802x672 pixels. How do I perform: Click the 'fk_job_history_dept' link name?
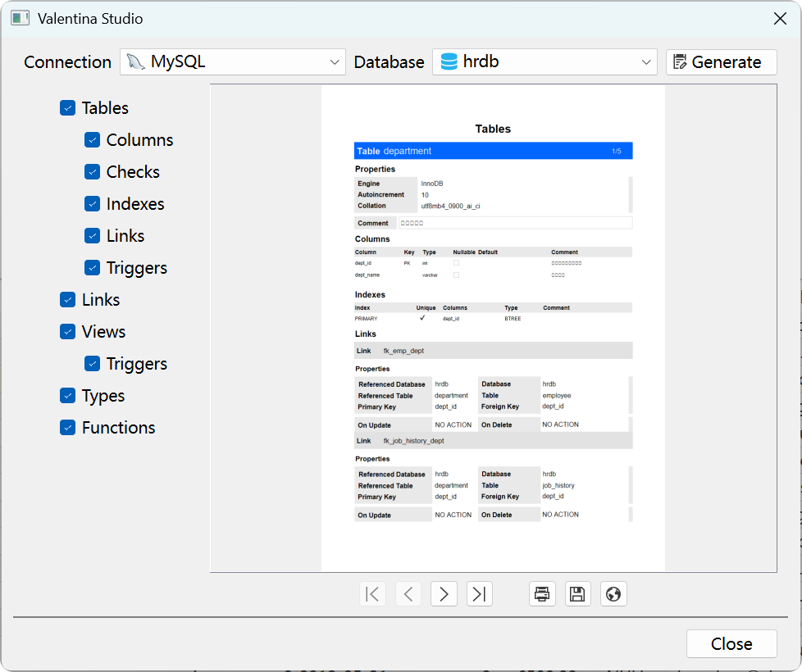414,441
